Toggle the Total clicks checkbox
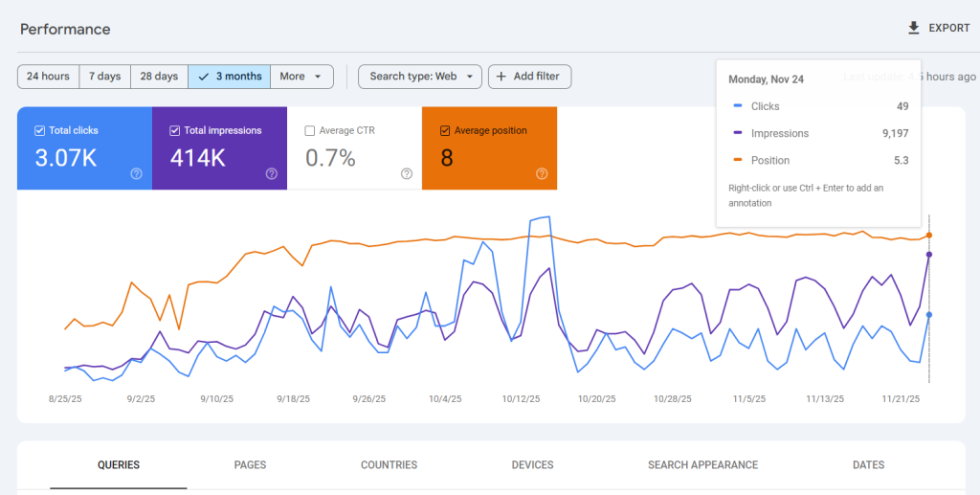This screenshot has height=495, width=980. coord(39,131)
